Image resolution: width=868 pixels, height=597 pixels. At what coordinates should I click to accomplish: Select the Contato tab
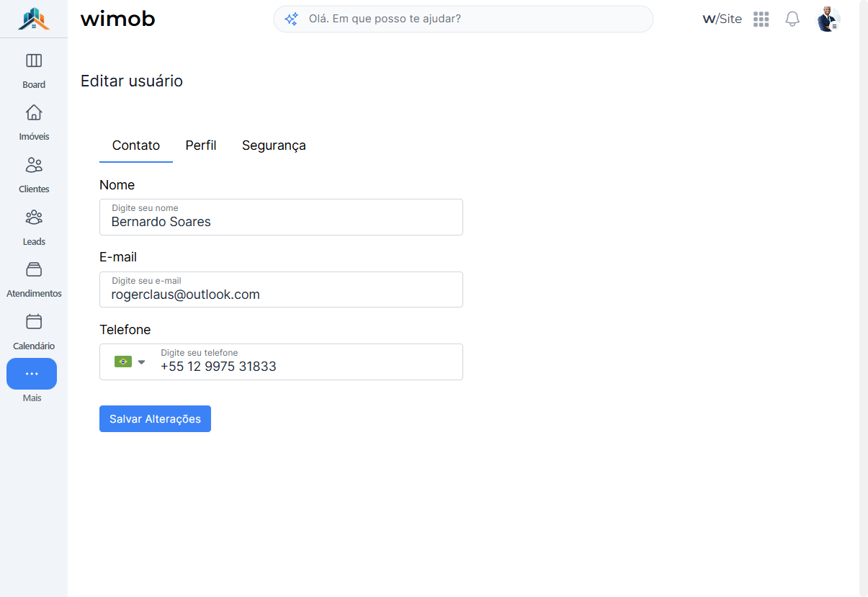(136, 145)
